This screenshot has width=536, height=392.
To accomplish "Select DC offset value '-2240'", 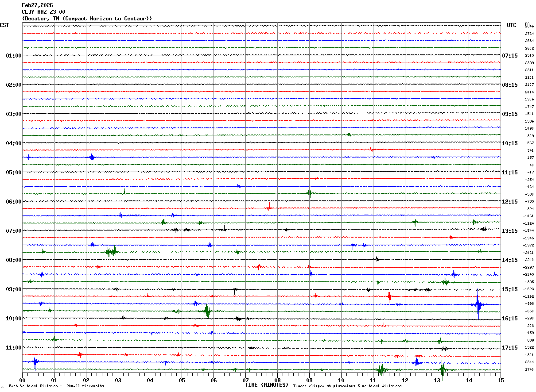I will 529,260.
